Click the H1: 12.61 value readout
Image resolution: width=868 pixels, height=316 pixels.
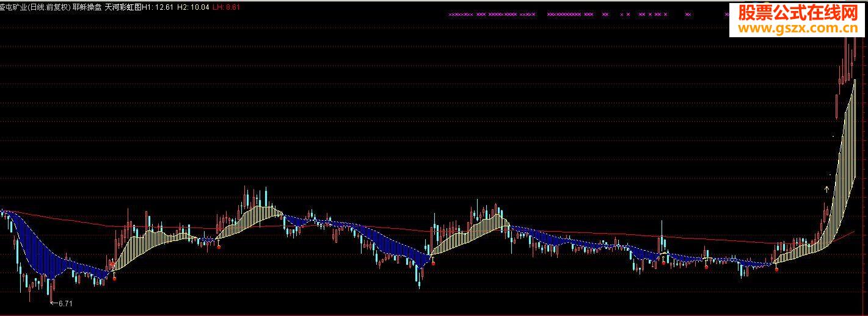(157, 7)
